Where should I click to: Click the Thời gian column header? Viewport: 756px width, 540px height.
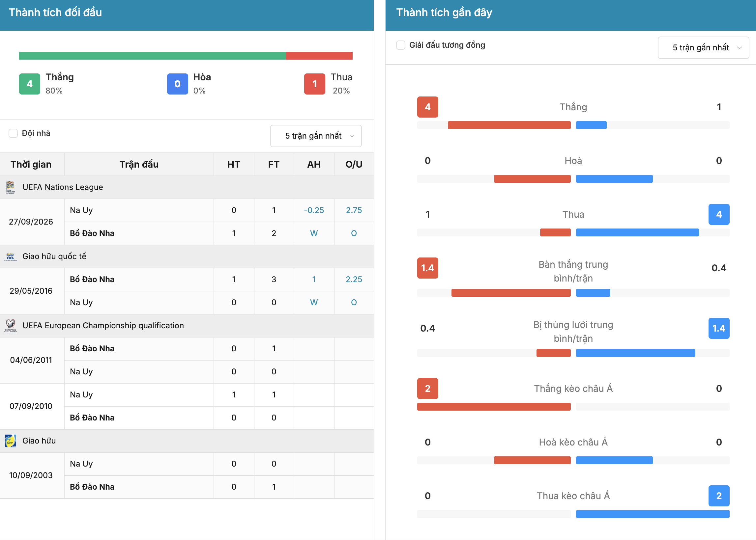click(x=31, y=164)
